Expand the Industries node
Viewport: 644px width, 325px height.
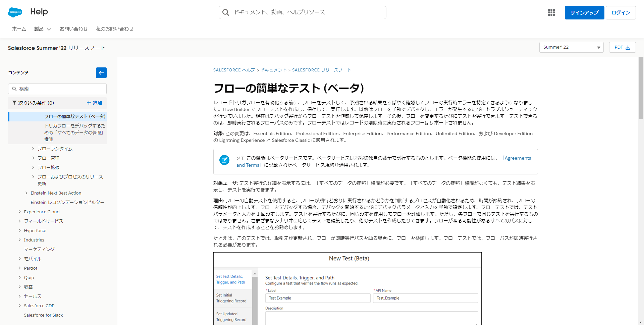click(x=20, y=240)
